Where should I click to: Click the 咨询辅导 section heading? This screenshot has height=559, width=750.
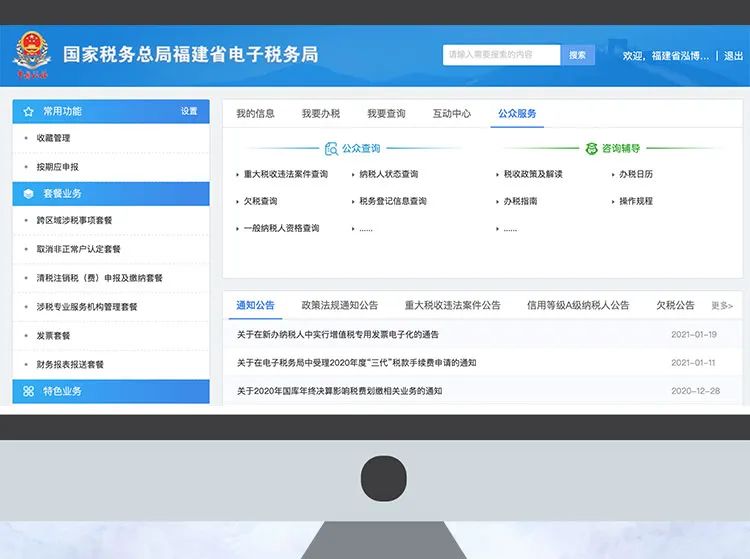point(621,149)
